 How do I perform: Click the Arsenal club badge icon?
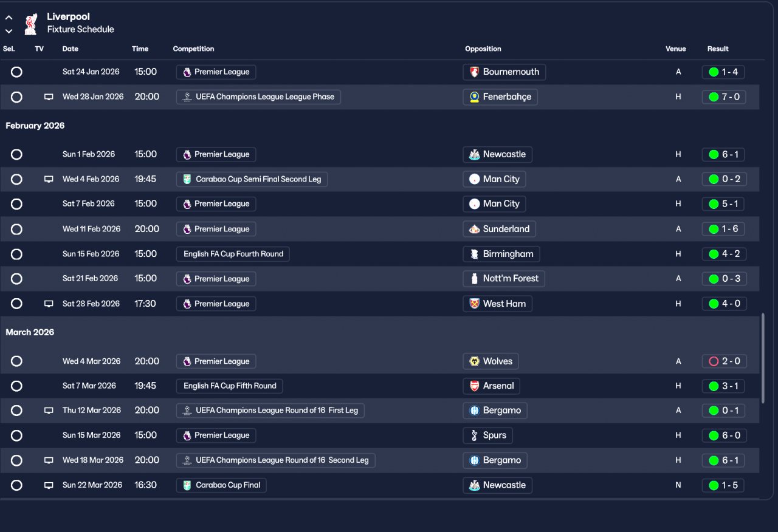coord(474,386)
